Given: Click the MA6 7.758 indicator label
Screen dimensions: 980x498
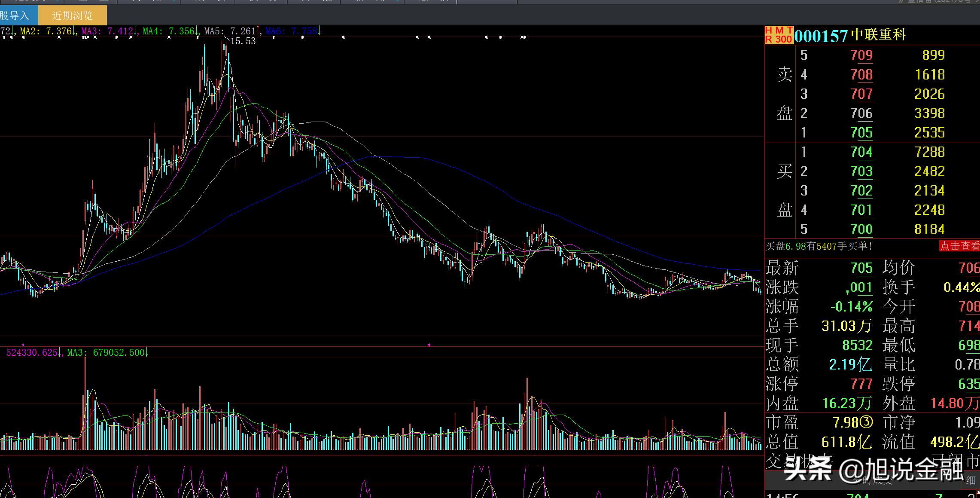Looking at the screenshot, I should pos(291,31).
